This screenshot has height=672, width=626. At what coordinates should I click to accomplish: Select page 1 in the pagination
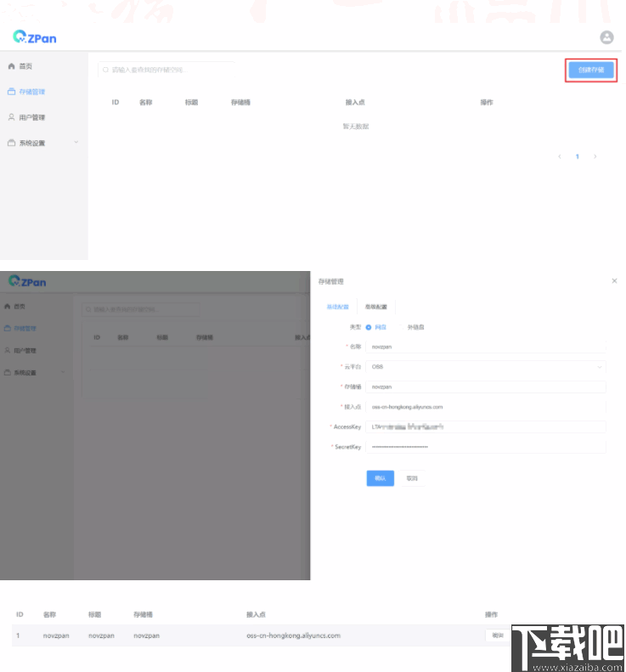click(577, 156)
